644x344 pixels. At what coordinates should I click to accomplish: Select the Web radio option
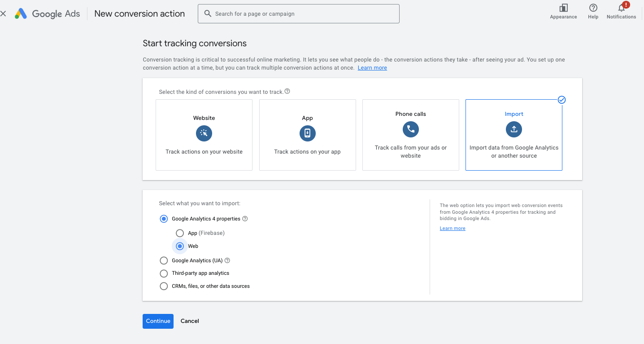click(180, 246)
